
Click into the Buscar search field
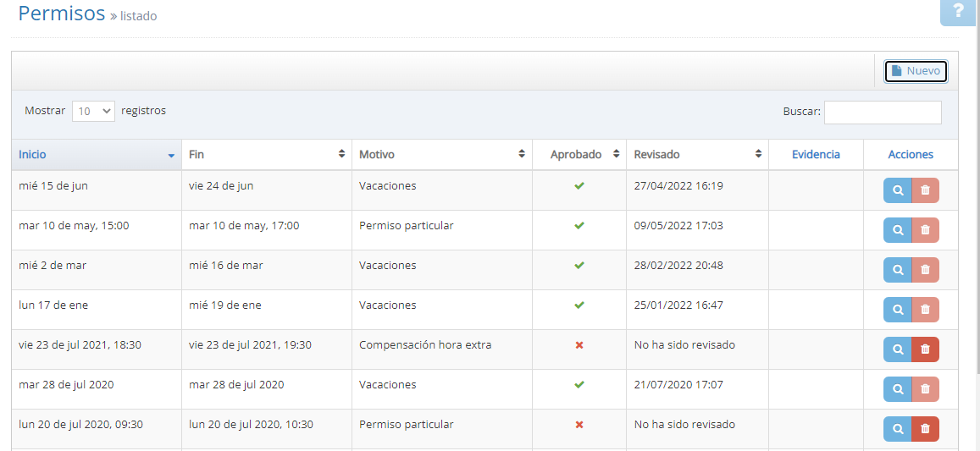(x=882, y=113)
